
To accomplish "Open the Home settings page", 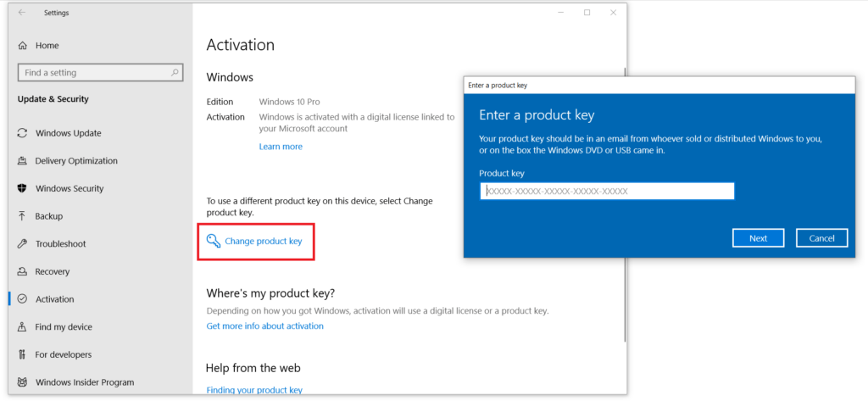I will pyautogui.click(x=47, y=46).
